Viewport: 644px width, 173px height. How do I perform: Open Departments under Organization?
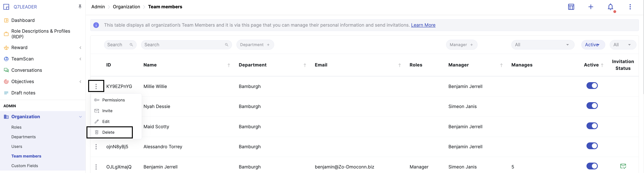pyautogui.click(x=23, y=137)
